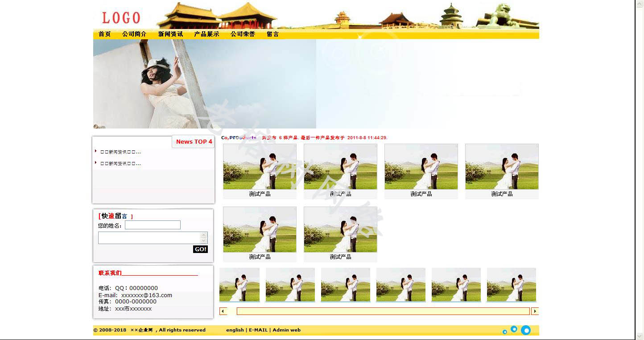Click the E-MAIL link in the footer
Image resolution: width=644 pixels, height=340 pixels.
(x=258, y=330)
